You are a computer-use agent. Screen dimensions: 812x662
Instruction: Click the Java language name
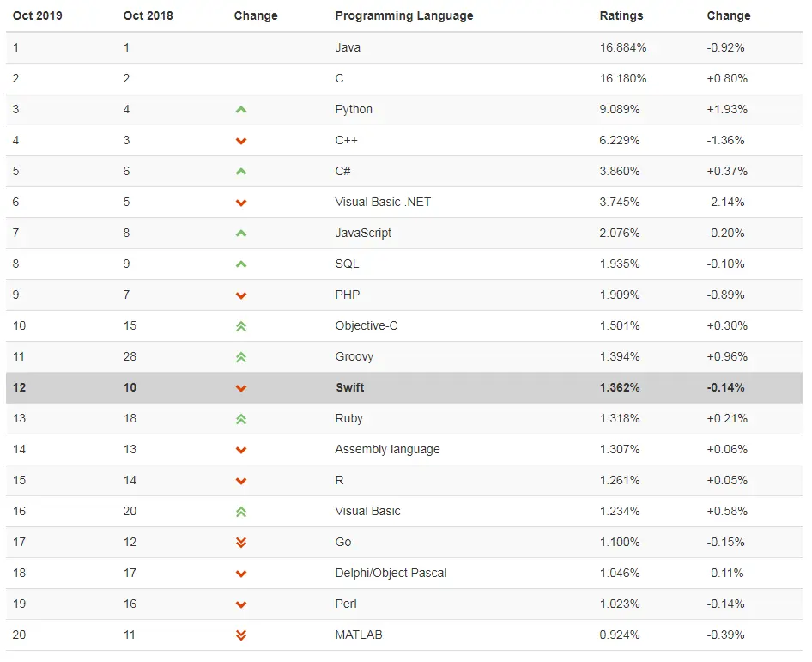(x=348, y=47)
